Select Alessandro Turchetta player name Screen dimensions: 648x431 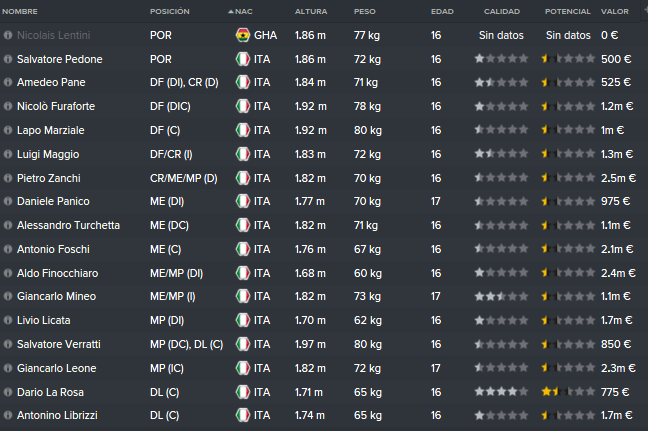68,225
